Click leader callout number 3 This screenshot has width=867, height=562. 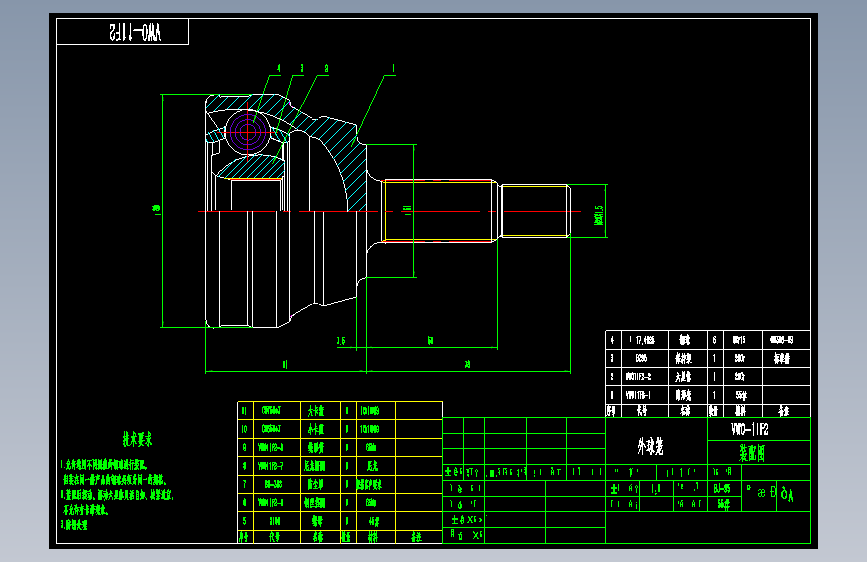(301, 69)
